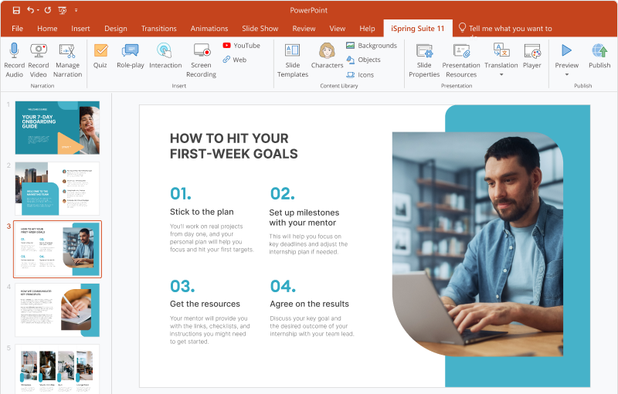Insert a Web object
Image resolution: width=618 pixels, height=394 pixels.
tap(235, 59)
